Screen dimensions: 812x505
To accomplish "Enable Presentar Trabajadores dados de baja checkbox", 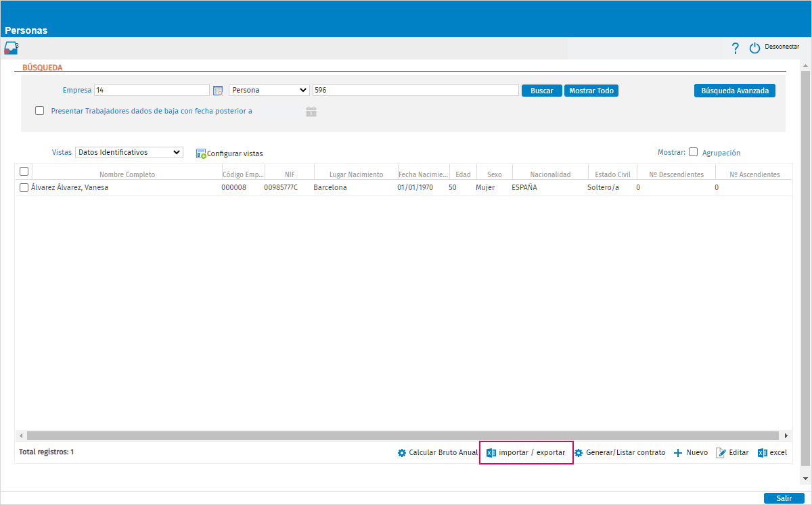I will tap(40, 111).
